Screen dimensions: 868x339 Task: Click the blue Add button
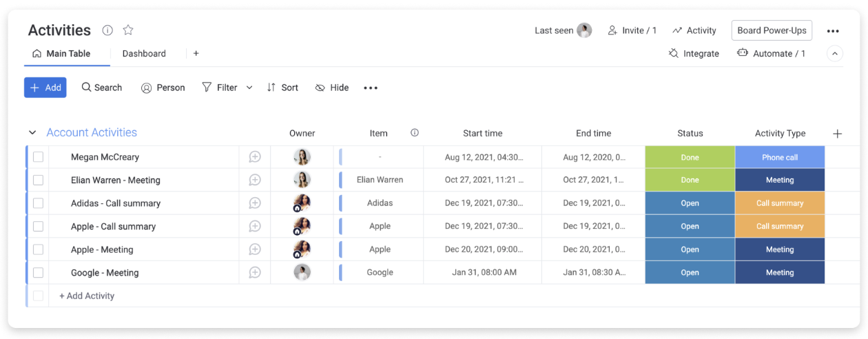point(45,88)
